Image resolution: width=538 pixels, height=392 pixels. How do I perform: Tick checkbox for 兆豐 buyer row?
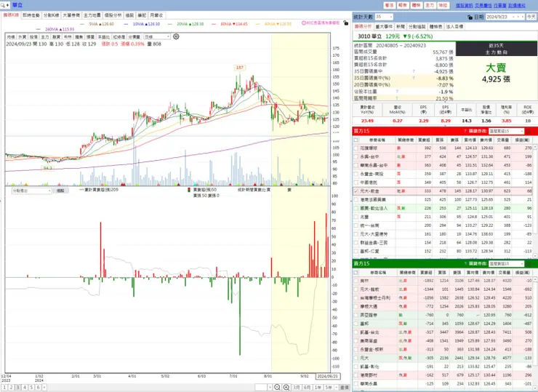[x=356, y=217]
